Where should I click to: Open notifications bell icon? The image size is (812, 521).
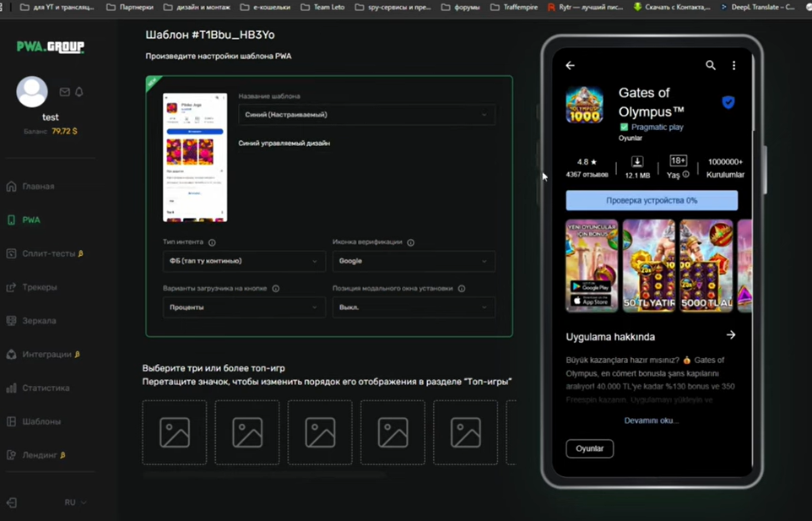79,92
